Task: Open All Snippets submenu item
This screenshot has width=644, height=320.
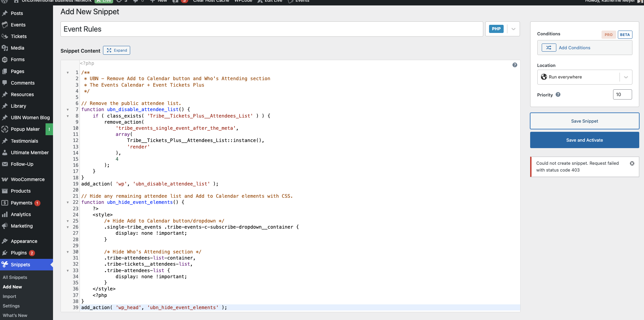Action: point(15,277)
